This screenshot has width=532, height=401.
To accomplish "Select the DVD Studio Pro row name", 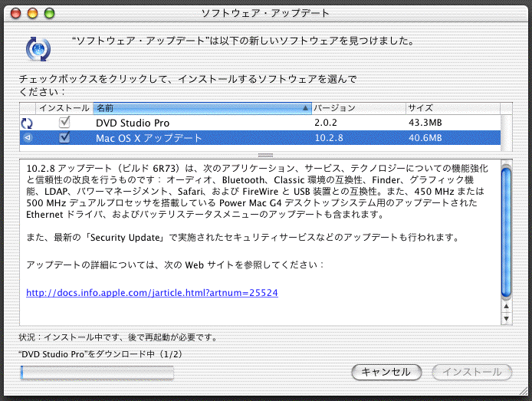I will click(133, 123).
